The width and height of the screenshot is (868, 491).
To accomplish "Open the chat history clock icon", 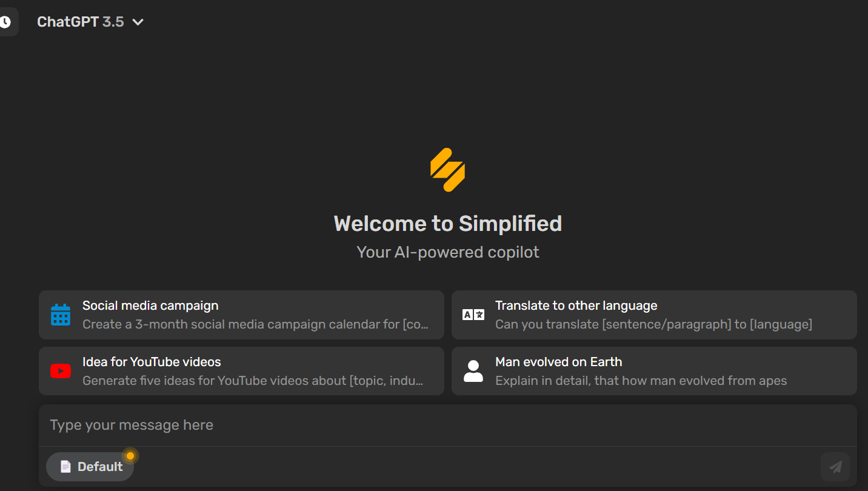I will [5, 22].
